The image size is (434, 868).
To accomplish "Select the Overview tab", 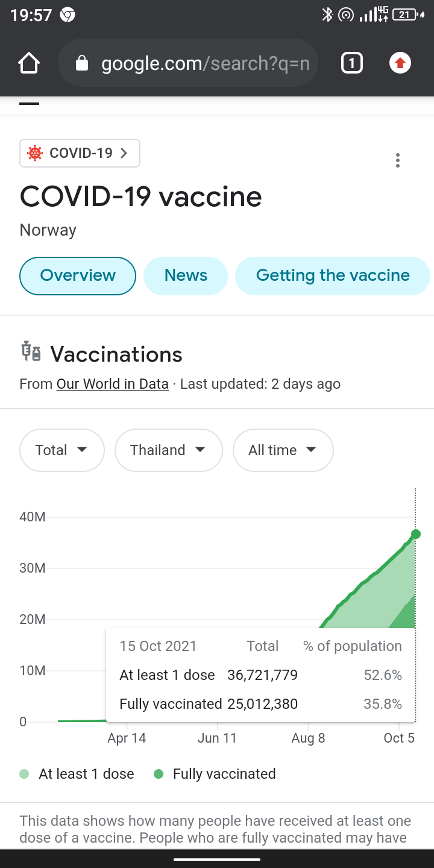I will [78, 275].
